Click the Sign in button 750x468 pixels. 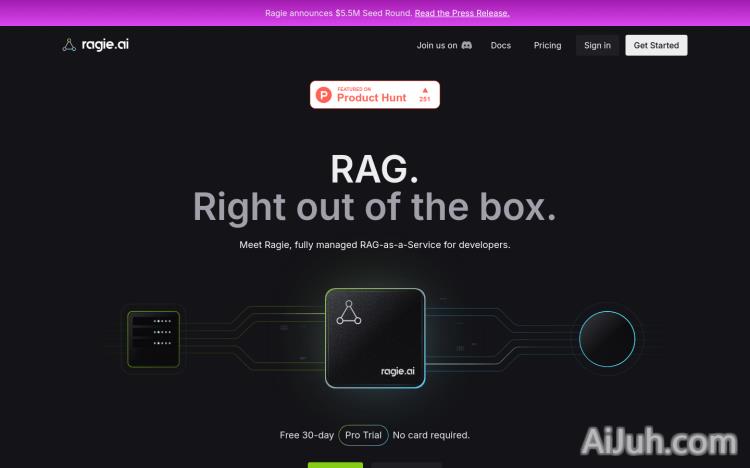click(597, 45)
